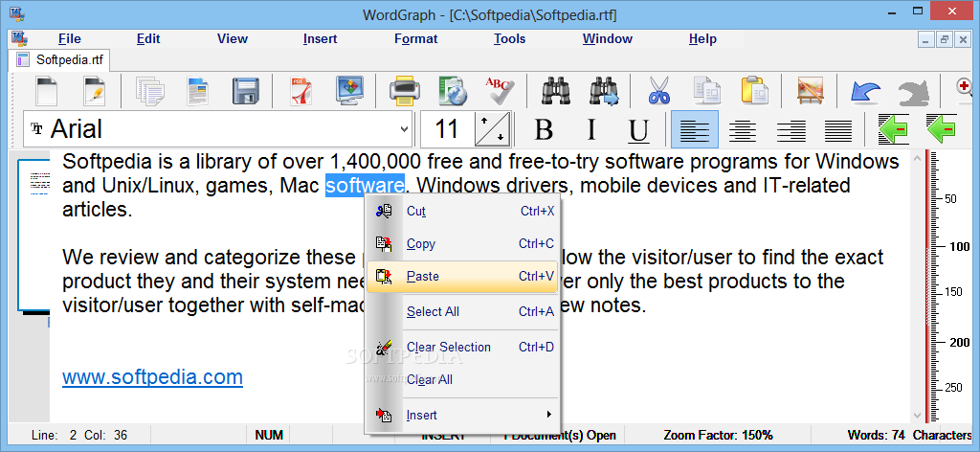Insert a picture using easel icon
The image size is (980, 452).
coord(810,91)
